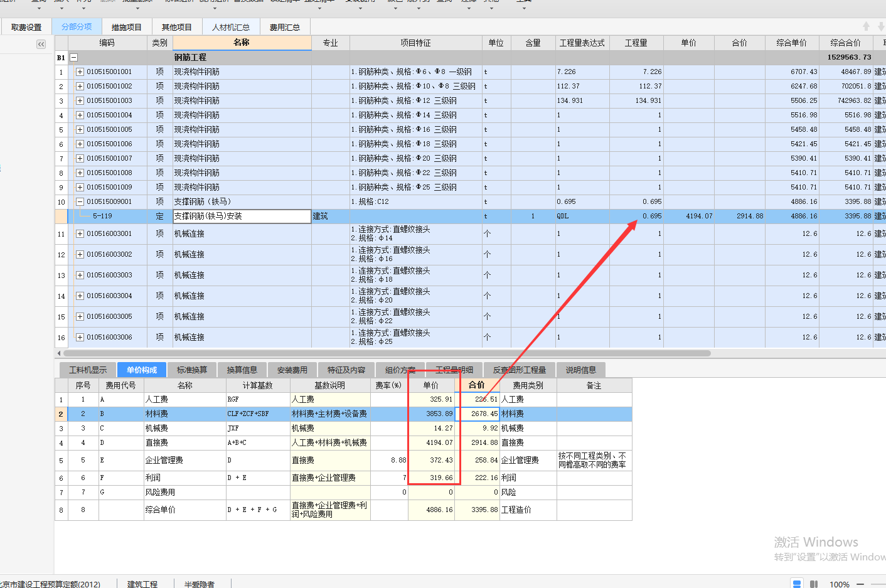Screen dimensions: 886x588
Task: Click the 工程量表达式 column header
Action: click(582, 43)
